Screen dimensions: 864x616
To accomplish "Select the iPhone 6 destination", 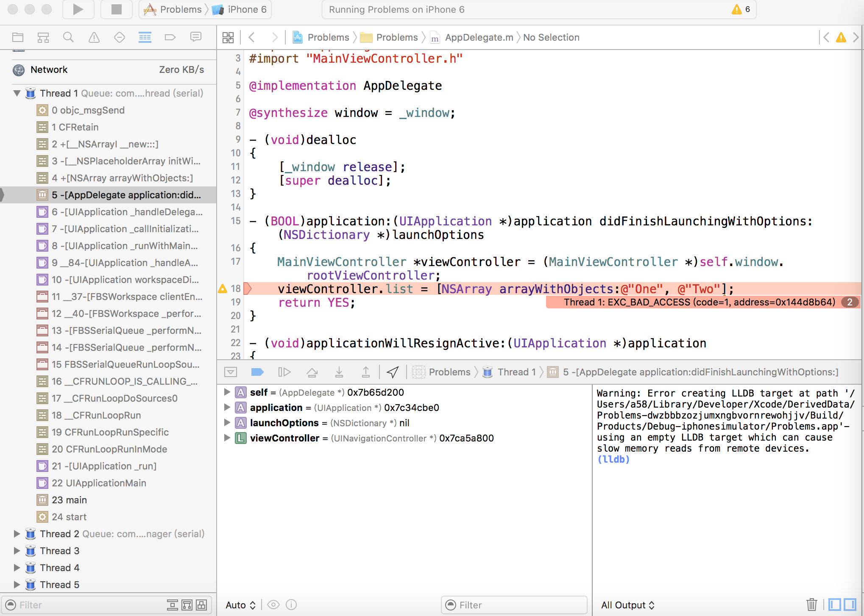I will 240,9.
